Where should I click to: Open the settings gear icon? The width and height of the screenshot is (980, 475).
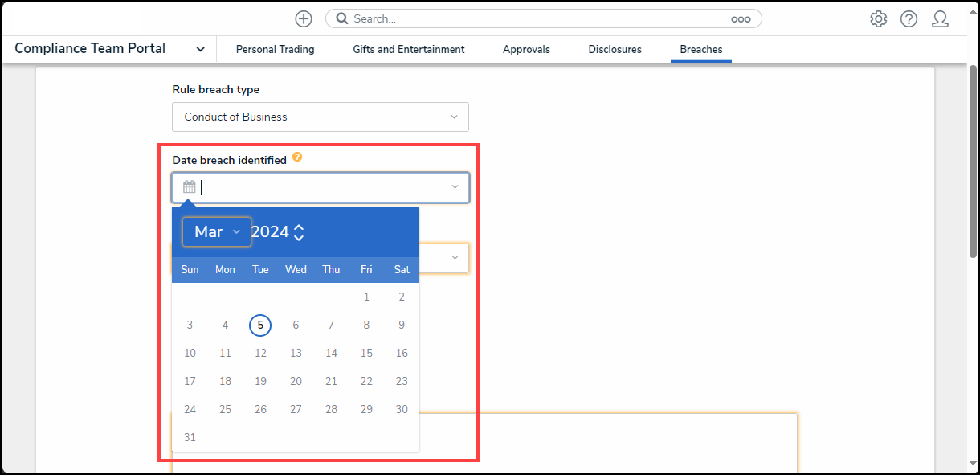click(x=878, y=19)
